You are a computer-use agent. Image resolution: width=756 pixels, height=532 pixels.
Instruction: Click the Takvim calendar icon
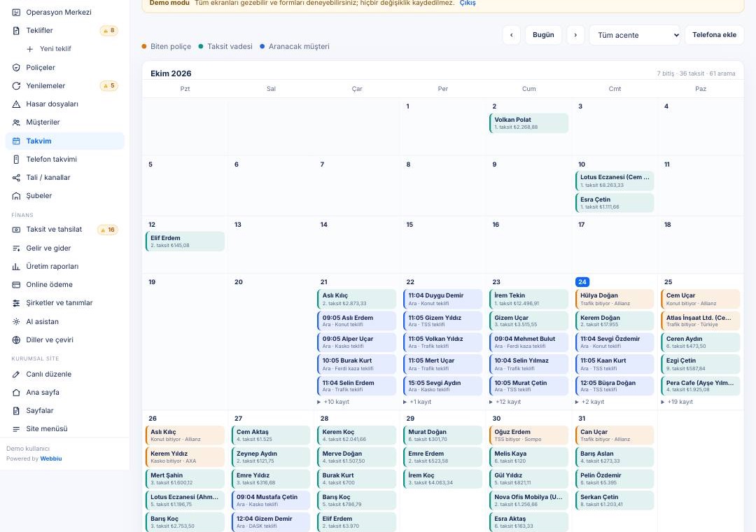[16, 141]
